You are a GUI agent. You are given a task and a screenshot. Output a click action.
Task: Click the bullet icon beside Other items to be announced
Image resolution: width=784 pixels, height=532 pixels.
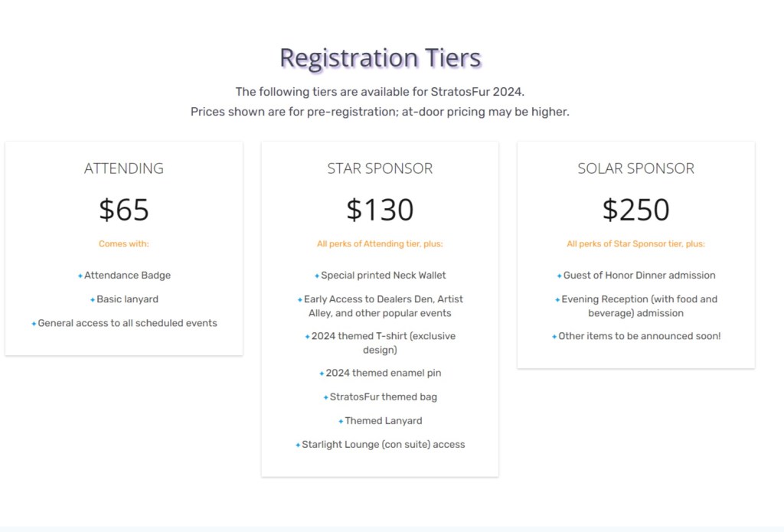[554, 337]
